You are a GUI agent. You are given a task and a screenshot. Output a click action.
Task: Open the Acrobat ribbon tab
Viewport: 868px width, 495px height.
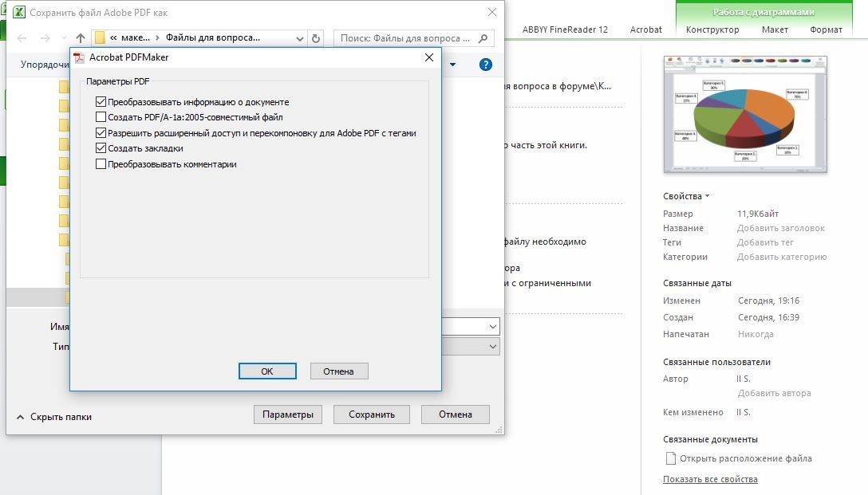coord(646,29)
